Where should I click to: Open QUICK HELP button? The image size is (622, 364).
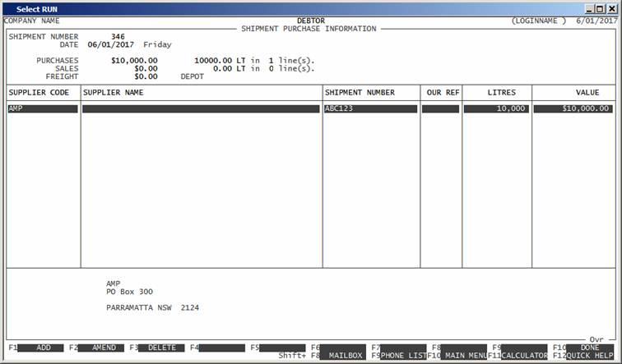pyautogui.click(x=590, y=356)
